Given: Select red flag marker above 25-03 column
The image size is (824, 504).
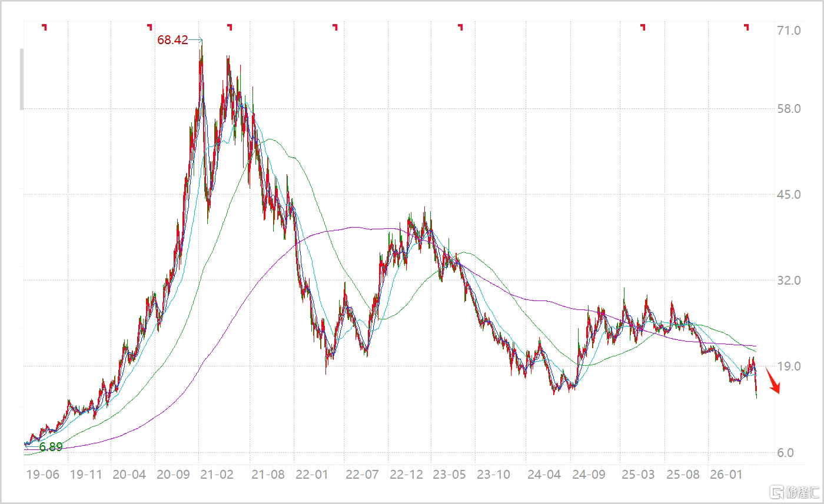Looking at the screenshot, I should [643, 27].
